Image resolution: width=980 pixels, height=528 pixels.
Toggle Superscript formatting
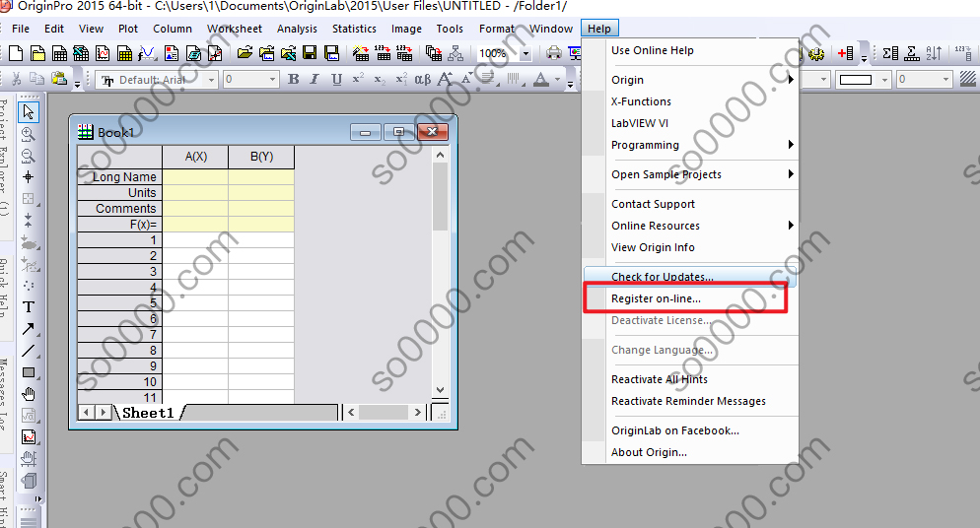tap(358, 79)
